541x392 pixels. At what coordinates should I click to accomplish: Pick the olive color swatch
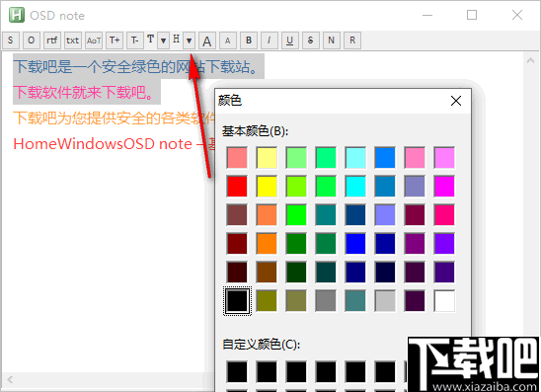click(x=267, y=301)
